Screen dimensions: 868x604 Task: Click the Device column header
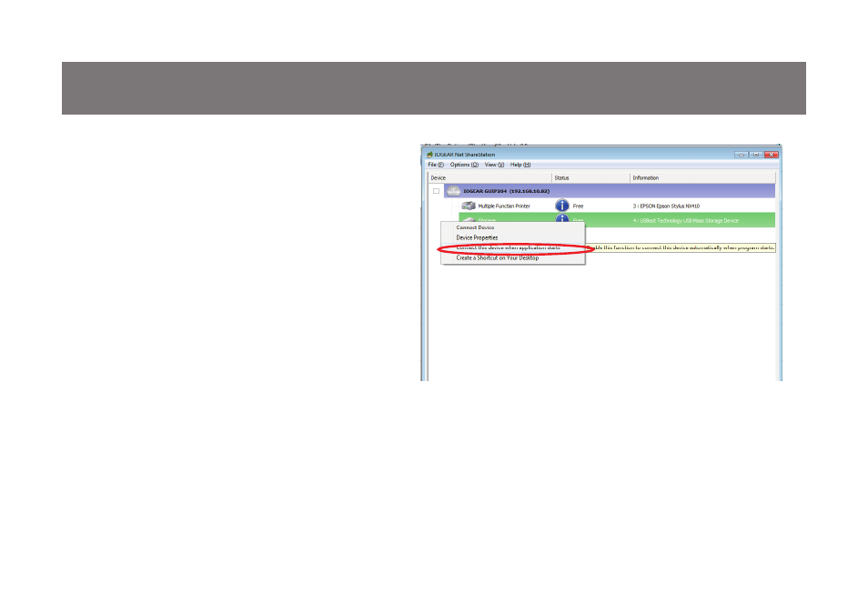coord(490,177)
